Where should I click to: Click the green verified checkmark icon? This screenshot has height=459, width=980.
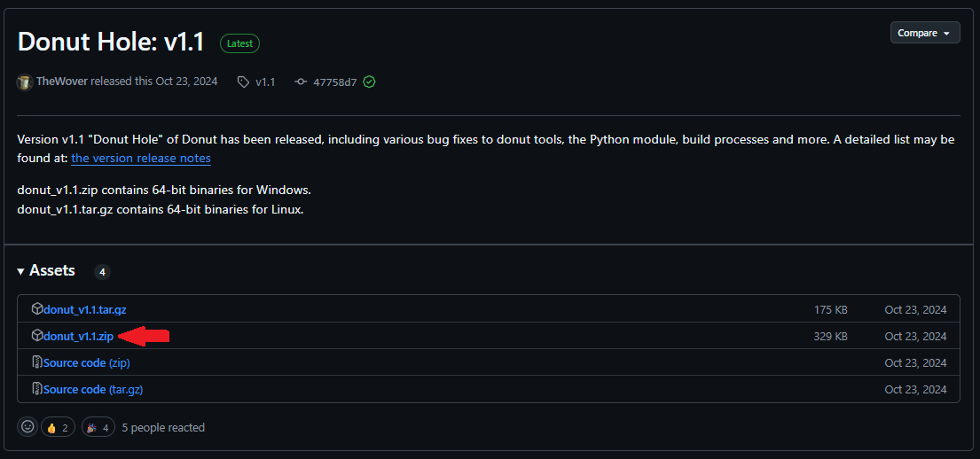pyautogui.click(x=369, y=82)
